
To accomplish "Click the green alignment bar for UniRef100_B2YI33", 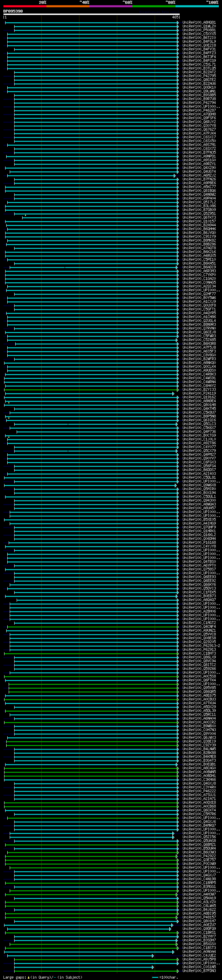I will tap(92, 390).
